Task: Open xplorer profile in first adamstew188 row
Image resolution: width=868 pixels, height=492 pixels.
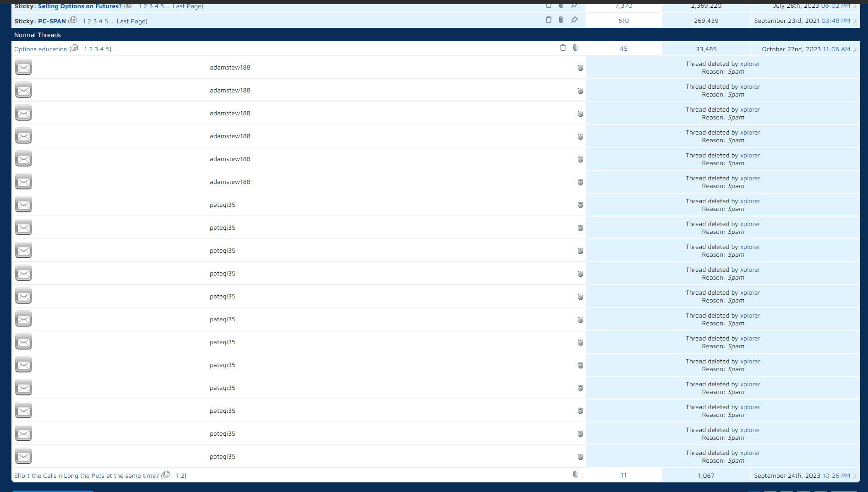Action: click(750, 64)
